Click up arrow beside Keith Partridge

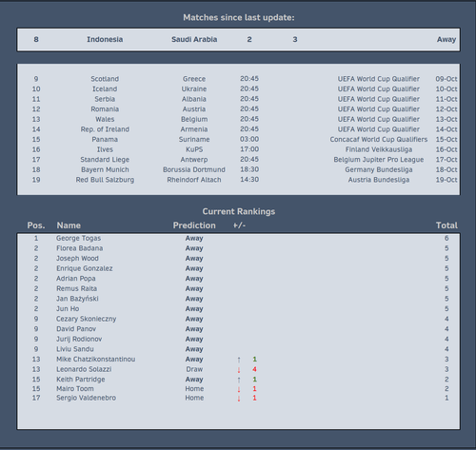[239, 380]
